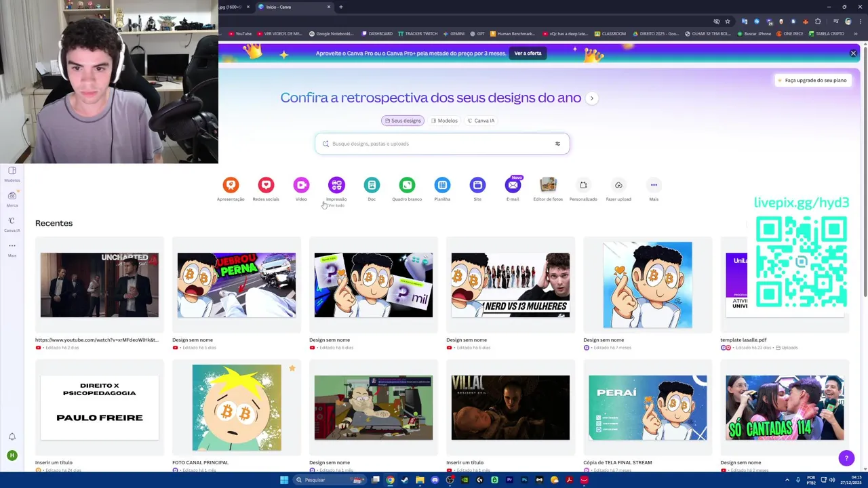Click the FOTO CANAL PRINCIPAL title text

click(x=200, y=462)
